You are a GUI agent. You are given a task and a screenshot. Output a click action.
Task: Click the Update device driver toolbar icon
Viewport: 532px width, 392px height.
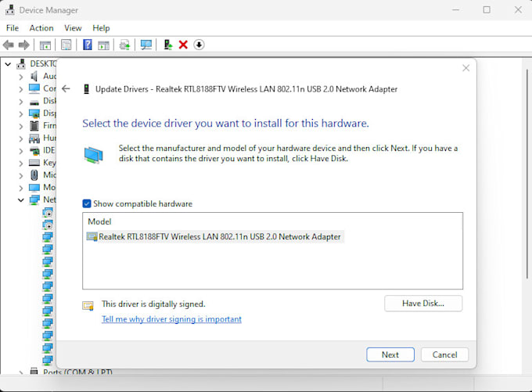click(124, 45)
